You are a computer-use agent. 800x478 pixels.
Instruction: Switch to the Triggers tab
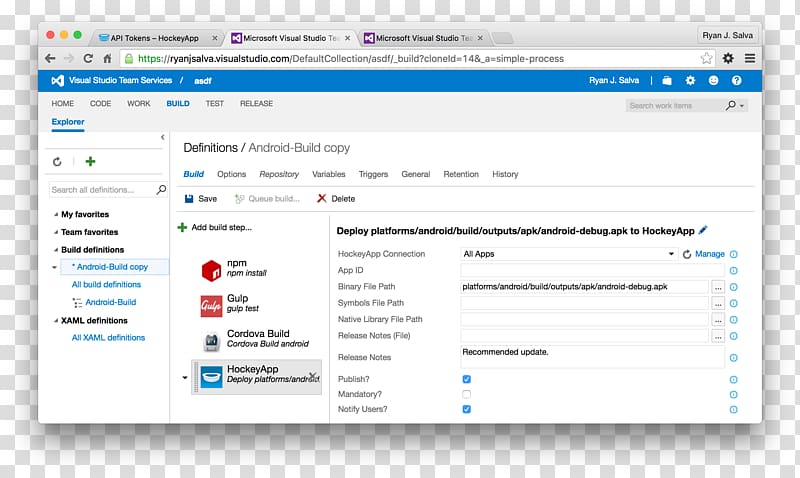coord(373,174)
